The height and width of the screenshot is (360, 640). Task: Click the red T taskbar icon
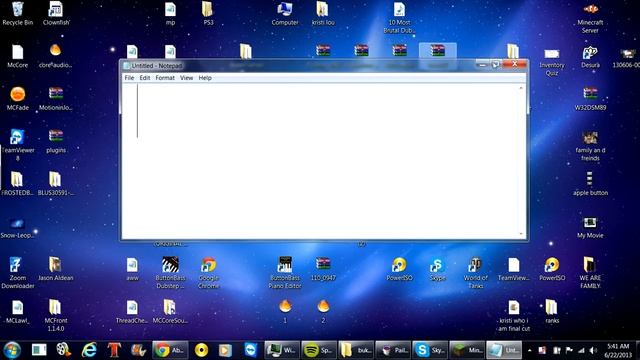[x=115, y=350]
